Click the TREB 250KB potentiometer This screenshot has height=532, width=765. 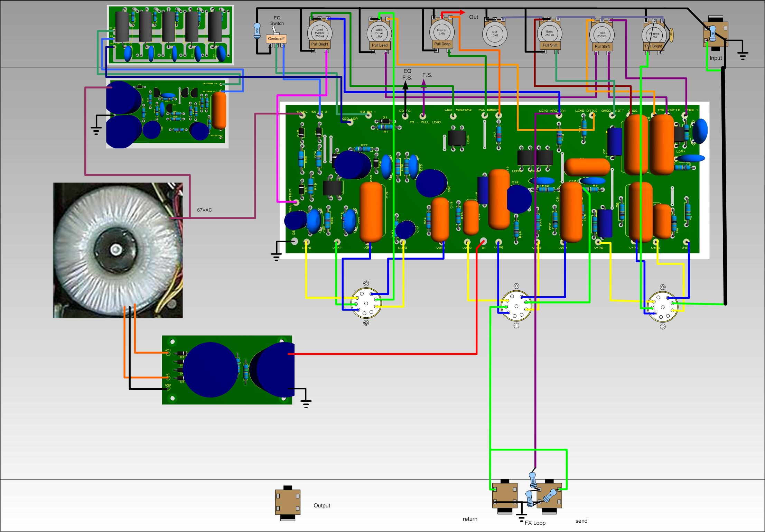point(602,34)
